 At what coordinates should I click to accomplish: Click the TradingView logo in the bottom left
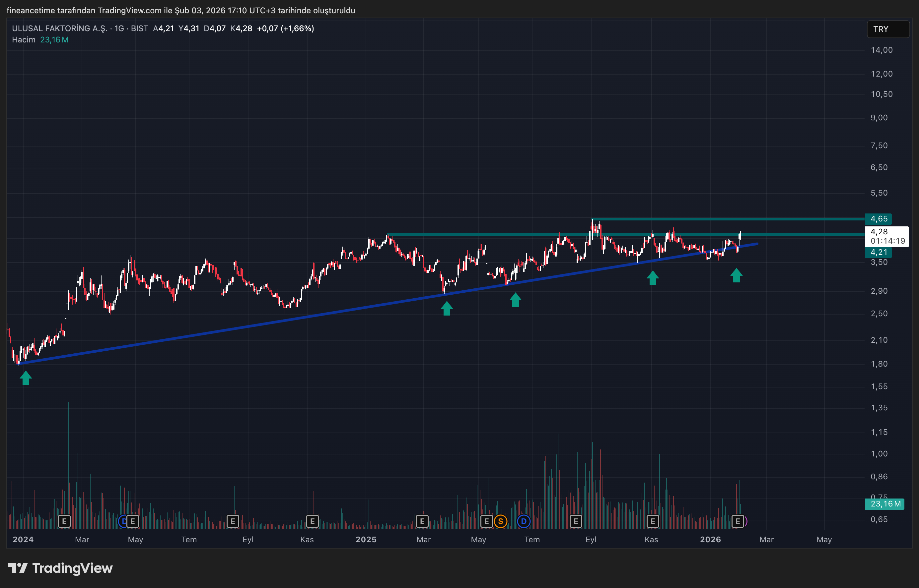[61, 568]
